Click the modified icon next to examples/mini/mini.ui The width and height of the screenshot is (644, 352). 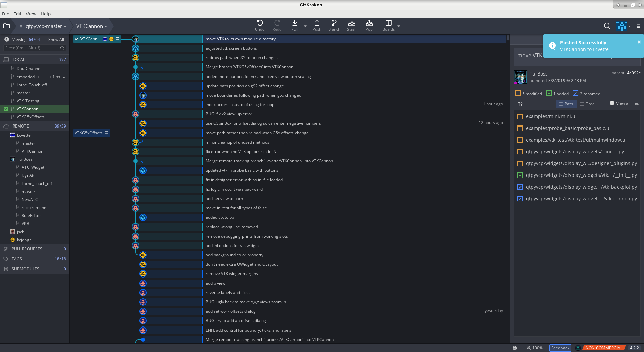[x=520, y=116]
